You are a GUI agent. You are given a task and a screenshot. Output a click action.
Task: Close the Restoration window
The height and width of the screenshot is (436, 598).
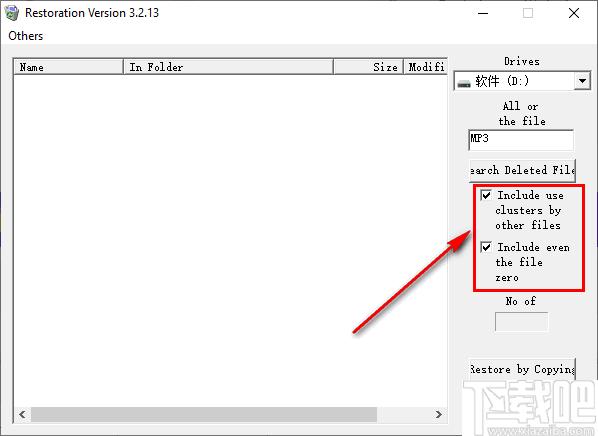point(574,13)
